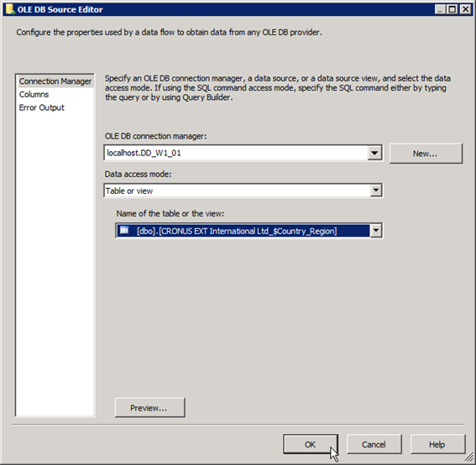Viewport: 476px width, 465px height.
Task: Click the resize grip in dialog corner
Action: pos(469,457)
